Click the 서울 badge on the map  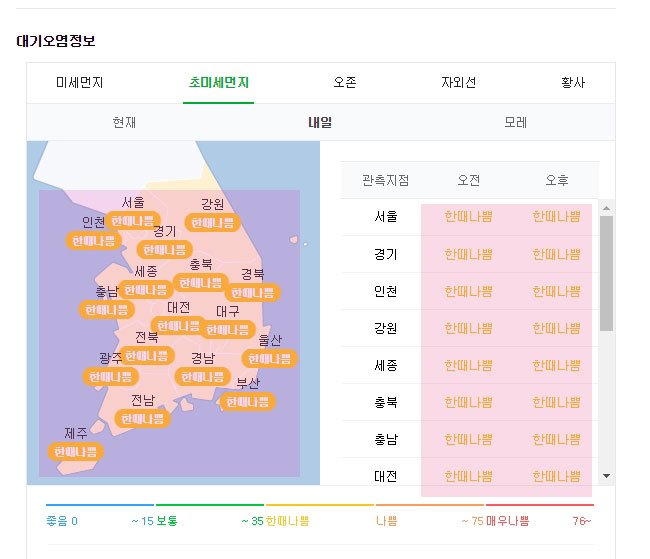click(133, 220)
